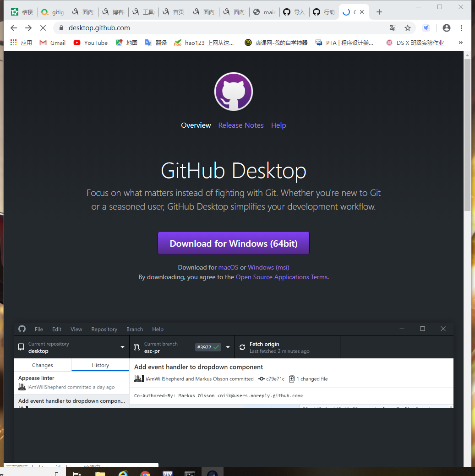
Task: Bookmark this page with the star icon
Action: [408, 28]
